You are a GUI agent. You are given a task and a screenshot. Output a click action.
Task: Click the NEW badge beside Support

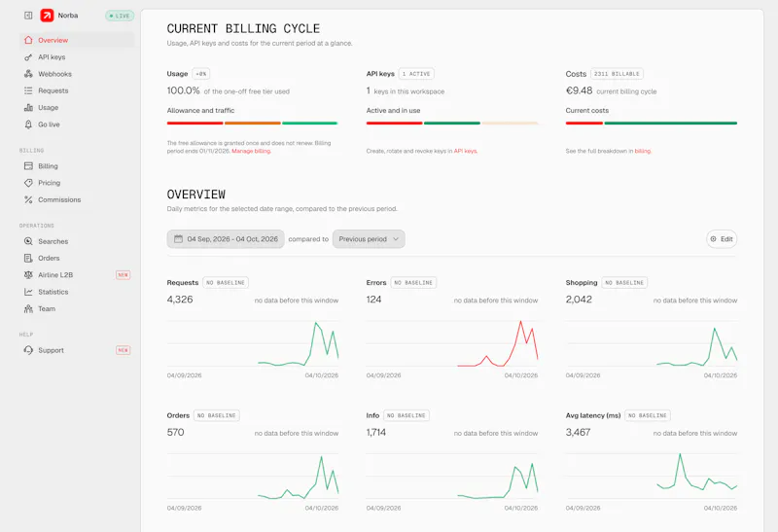[124, 350]
